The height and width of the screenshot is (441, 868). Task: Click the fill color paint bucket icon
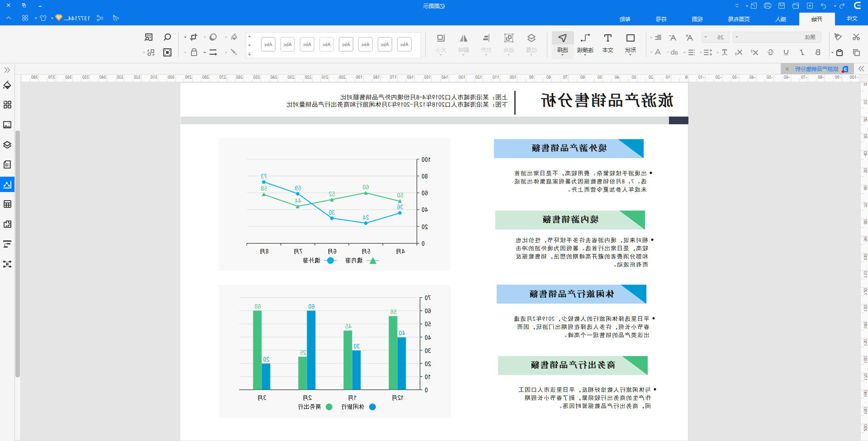[x=234, y=37]
